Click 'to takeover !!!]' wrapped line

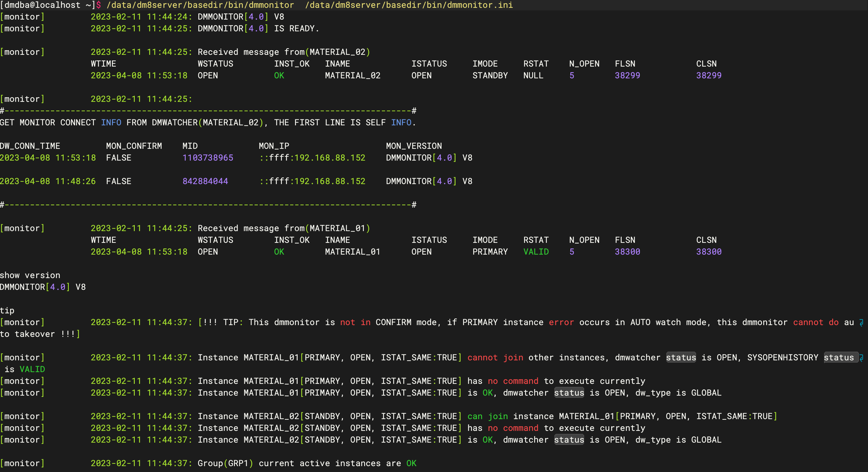tap(40, 334)
